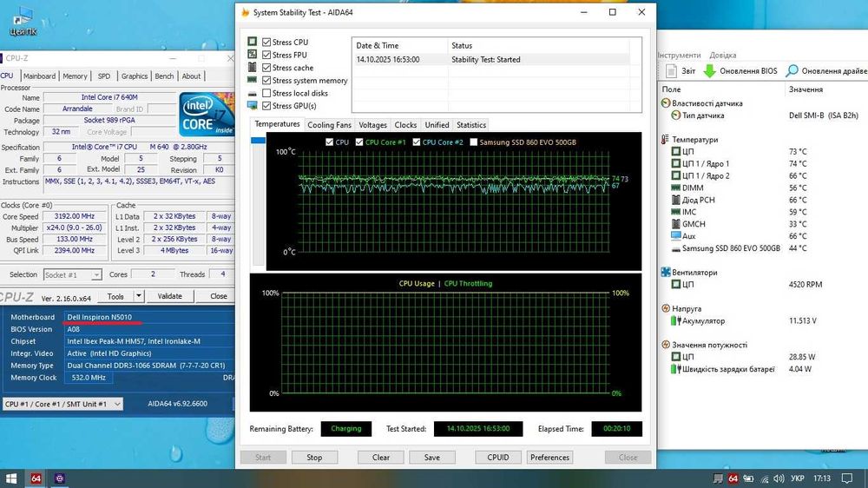868x488 pixels.
Task: Toggle the Stress CPU checkbox
Action: tap(266, 42)
